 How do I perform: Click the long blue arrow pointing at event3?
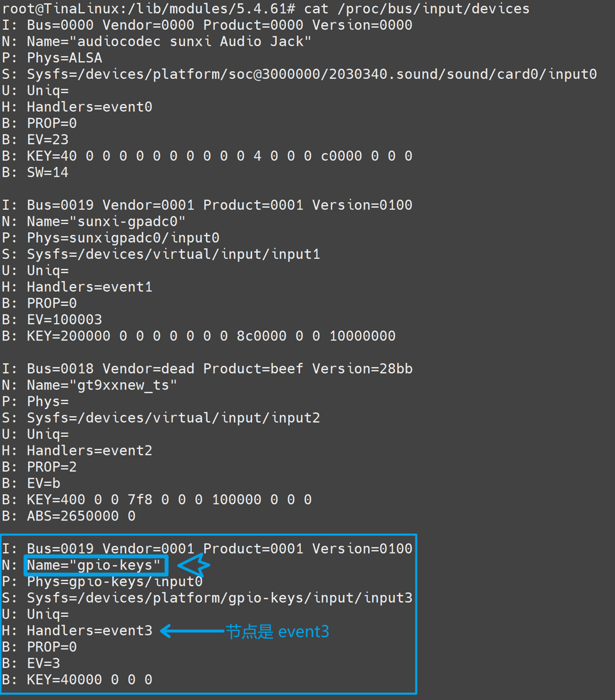tap(192, 631)
